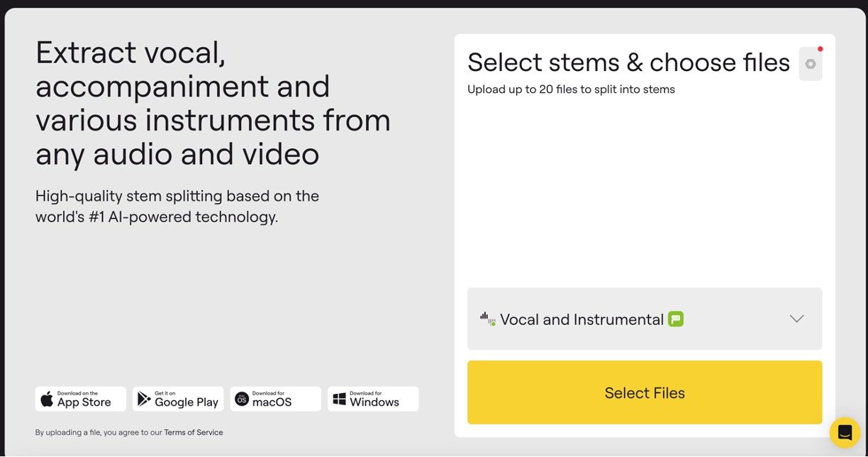The width and height of the screenshot is (868, 457).
Task: Open the yellow chat support bubble
Action: click(845, 432)
